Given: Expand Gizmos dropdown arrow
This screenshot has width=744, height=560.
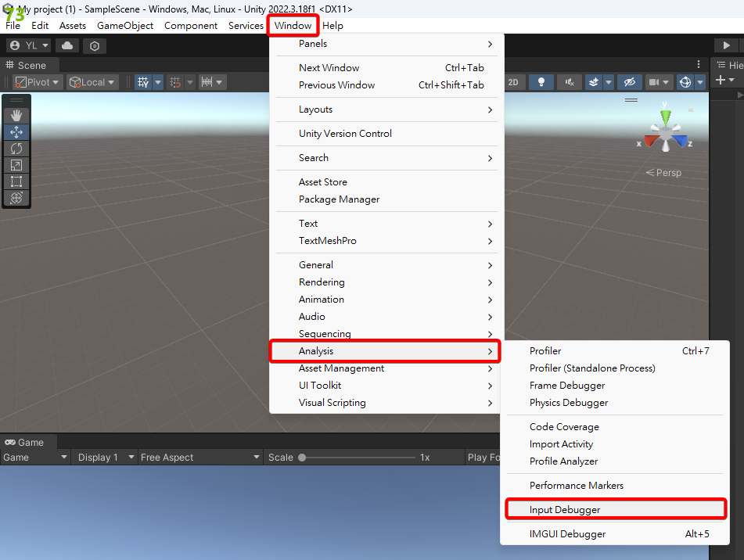Looking at the screenshot, I should tap(700, 82).
